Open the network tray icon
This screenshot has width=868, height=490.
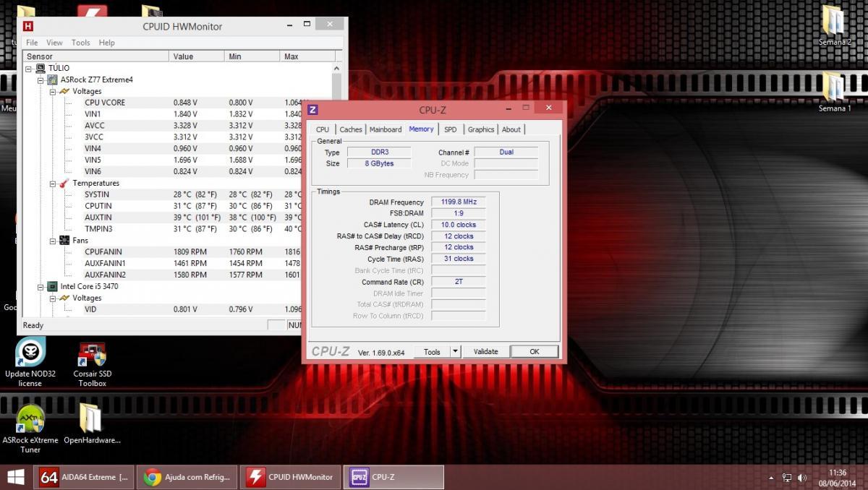pyautogui.click(x=786, y=478)
